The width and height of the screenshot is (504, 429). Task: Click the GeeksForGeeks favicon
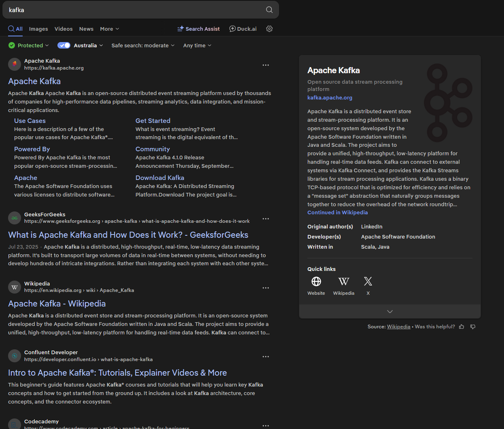pyautogui.click(x=15, y=218)
